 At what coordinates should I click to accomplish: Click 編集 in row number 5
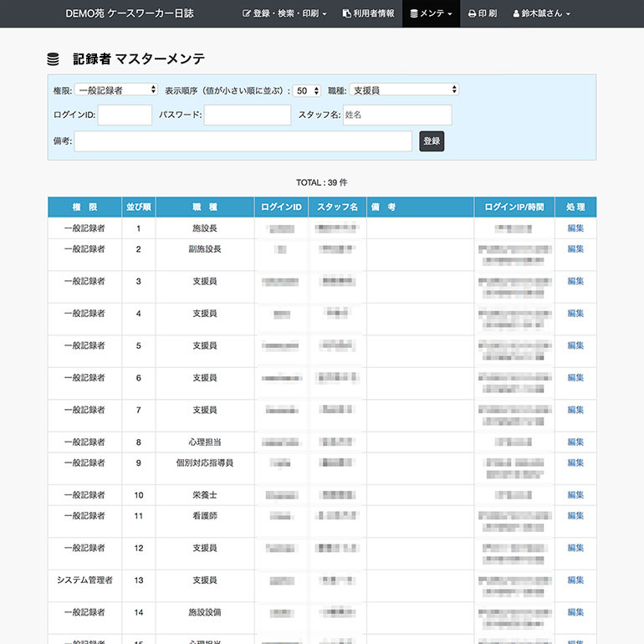tap(575, 345)
